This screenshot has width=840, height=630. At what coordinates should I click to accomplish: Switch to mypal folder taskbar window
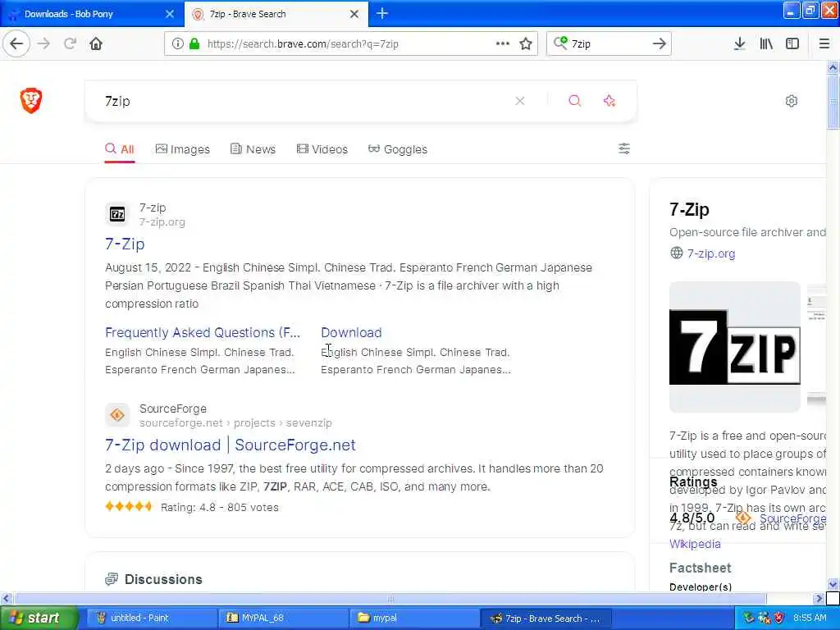(x=413, y=618)
